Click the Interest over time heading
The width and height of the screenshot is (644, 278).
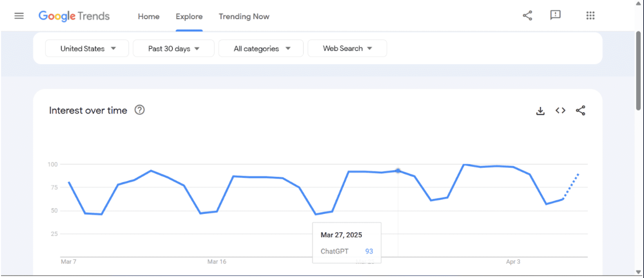88,110
